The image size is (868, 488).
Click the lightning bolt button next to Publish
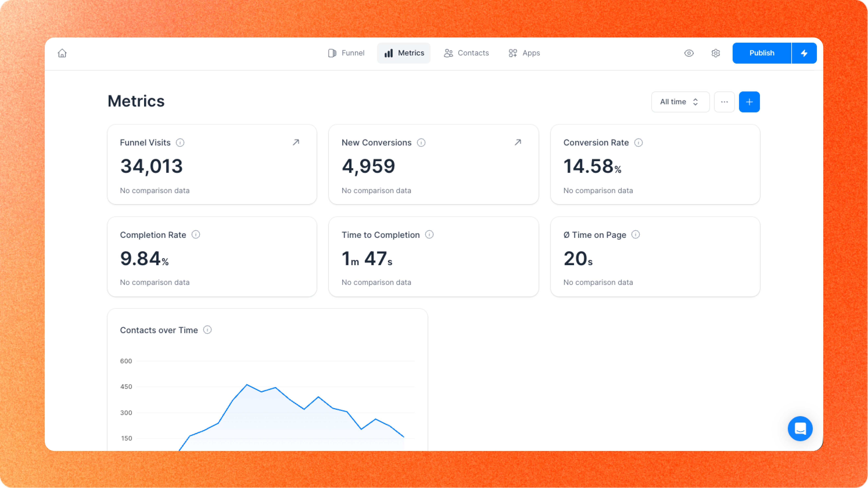coord(804,53)
